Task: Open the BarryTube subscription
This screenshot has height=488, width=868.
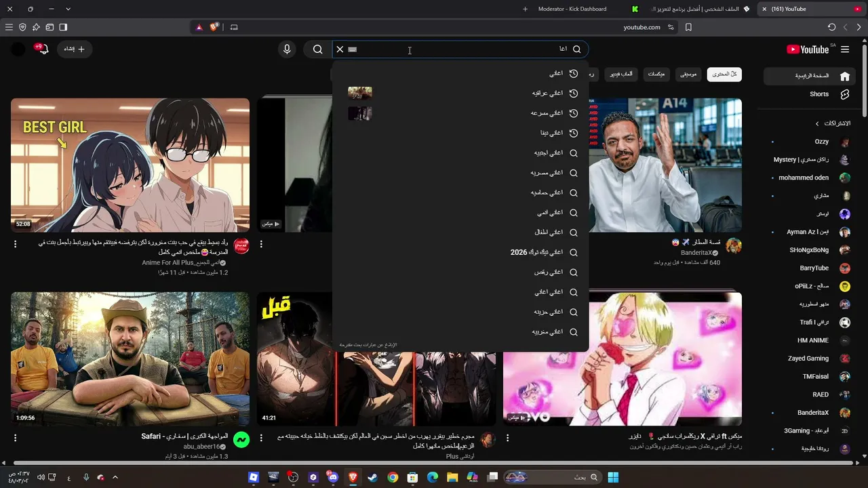Action: tap(811, 268)
